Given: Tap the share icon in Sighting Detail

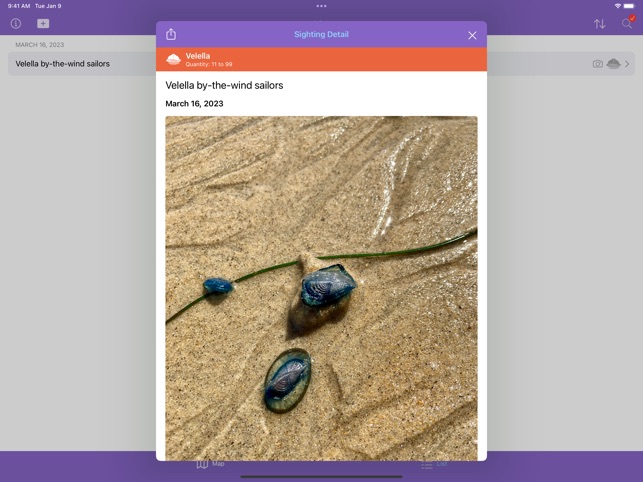Looking at the screenshot, I should click(171, 35).
